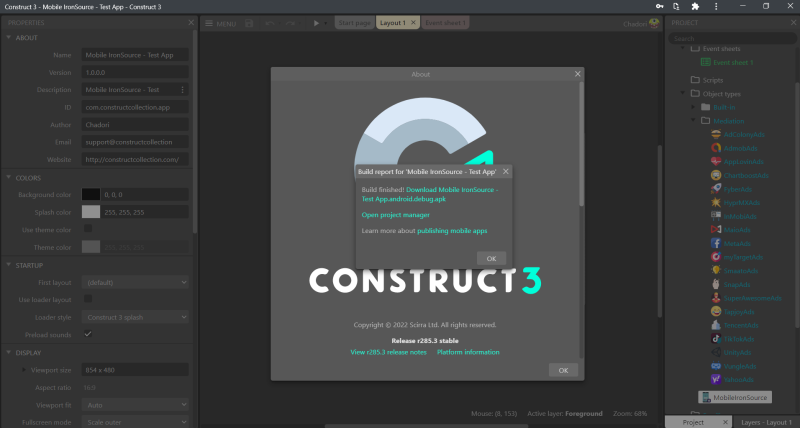Click the InMobiAds object icon
The image size is (800, 428).
716,216
